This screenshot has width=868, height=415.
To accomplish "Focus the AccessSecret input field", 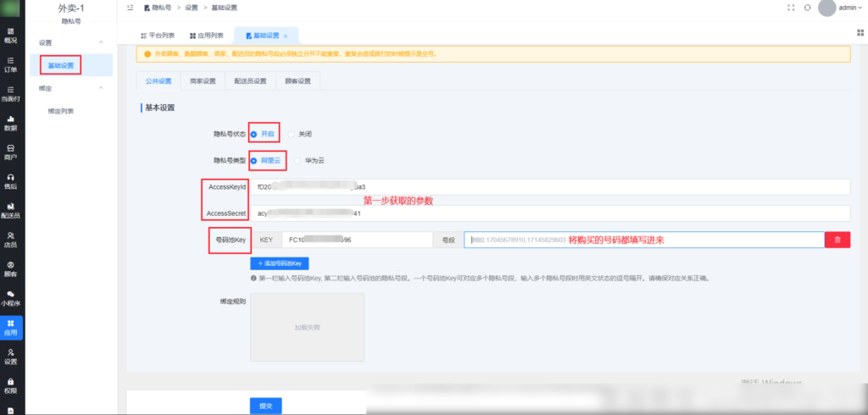I will tap(550, 213).
